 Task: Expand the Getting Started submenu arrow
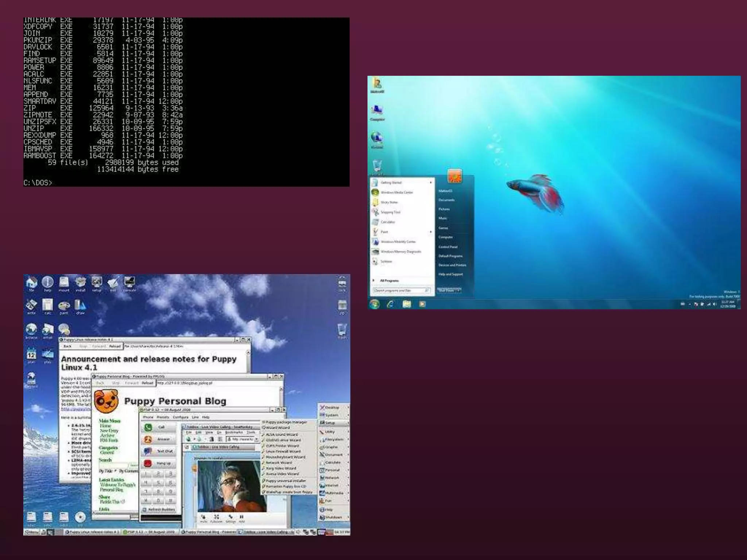pos(431,182)
